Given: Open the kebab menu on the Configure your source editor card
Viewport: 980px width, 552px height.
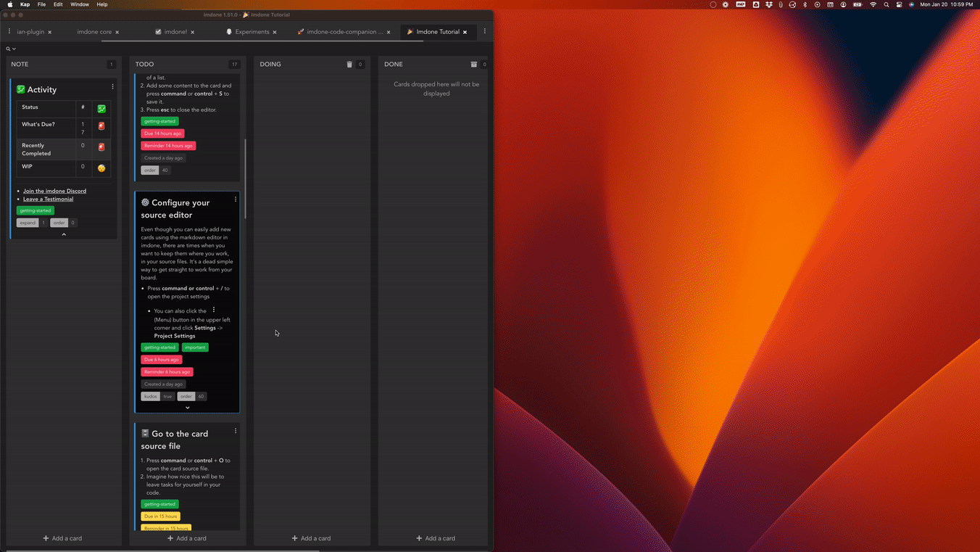Looking at the screenshot, I should pyautogui.click(x=235, y=199).
